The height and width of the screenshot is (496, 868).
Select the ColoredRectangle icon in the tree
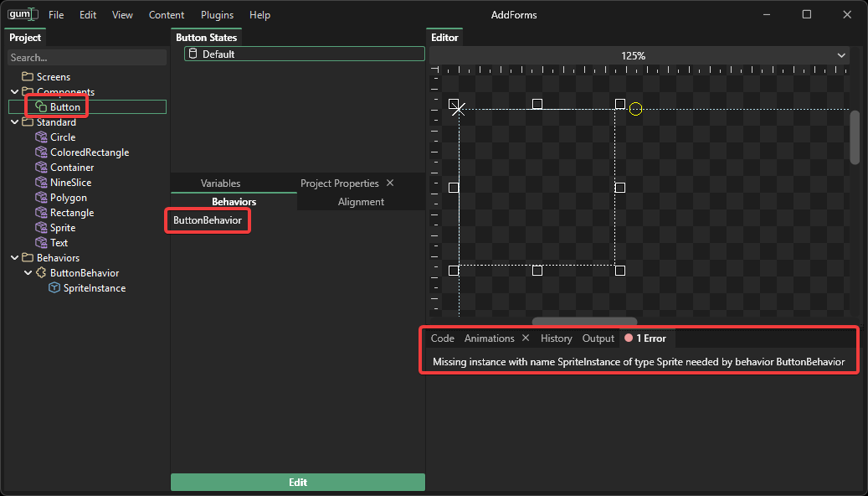pos(42,152)
